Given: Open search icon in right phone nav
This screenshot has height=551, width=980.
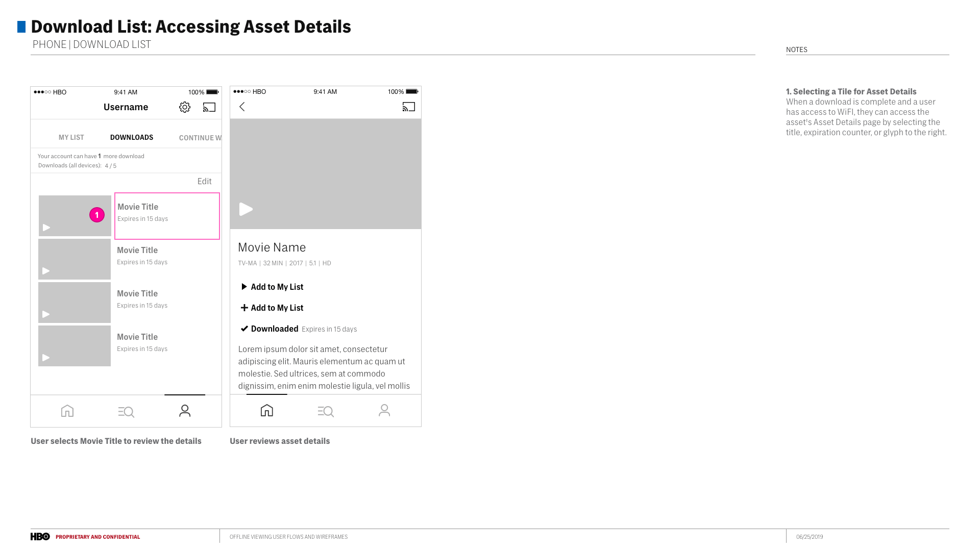Looking at the screenshot, I should 326,411.
